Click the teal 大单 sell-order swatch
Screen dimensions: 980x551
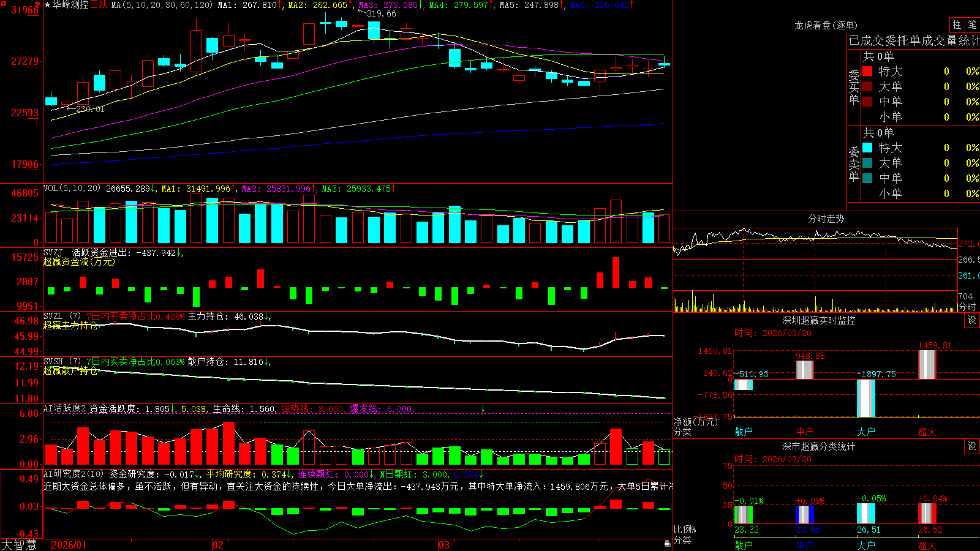867,163
